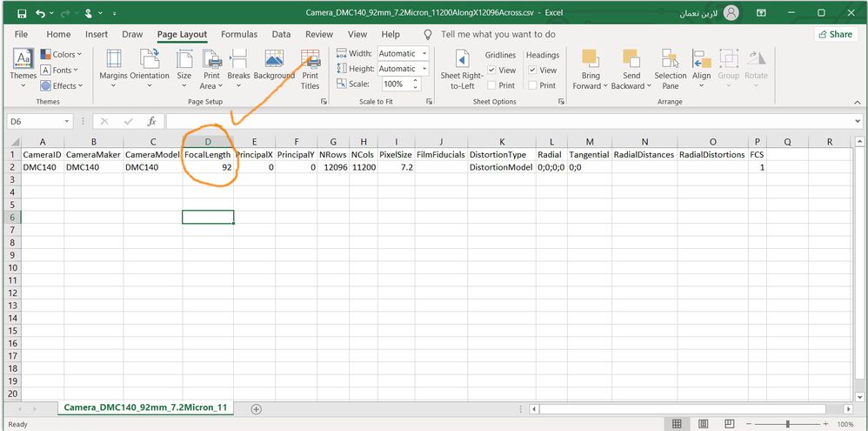Select cell containing 12096
The height and width of the screenshot is (431, 868).
pos(333,167)
